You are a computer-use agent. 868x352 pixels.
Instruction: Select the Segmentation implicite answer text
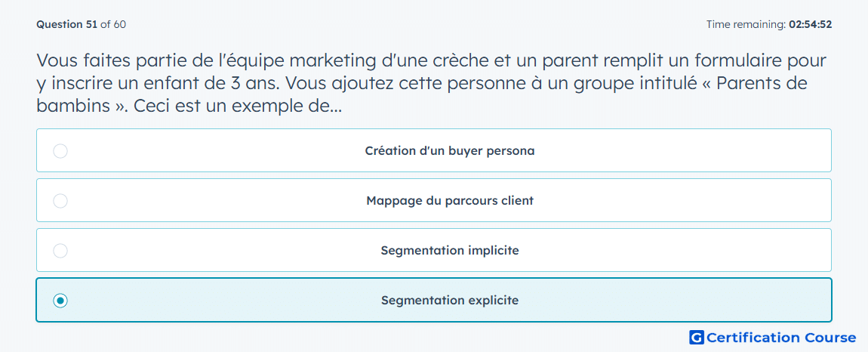(x=450, y=251)
